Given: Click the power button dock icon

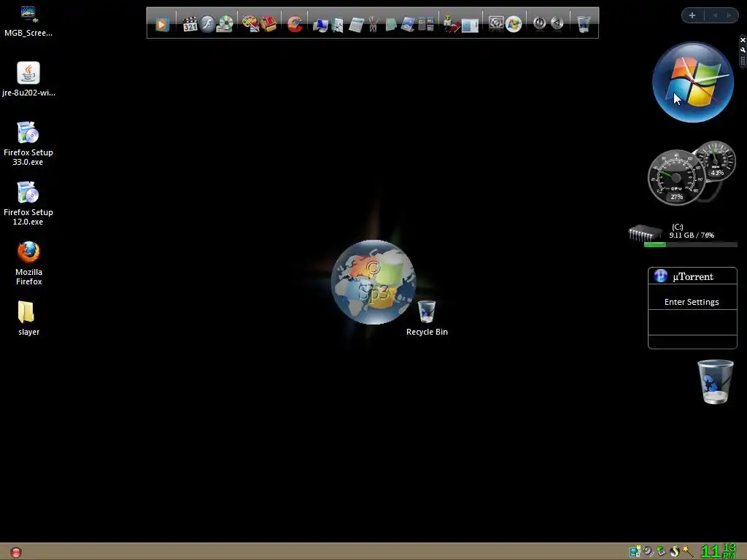Looking at the screenshot, I should click(x=539, y=23).
